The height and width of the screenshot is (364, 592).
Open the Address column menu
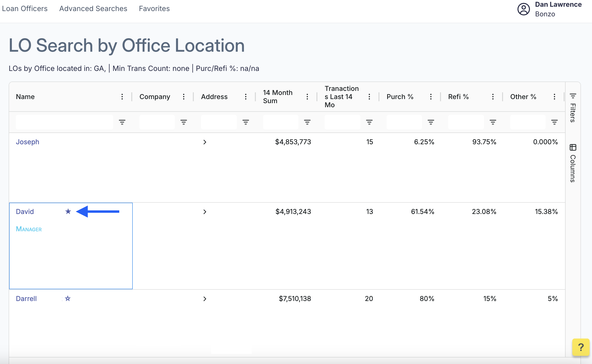246,97
